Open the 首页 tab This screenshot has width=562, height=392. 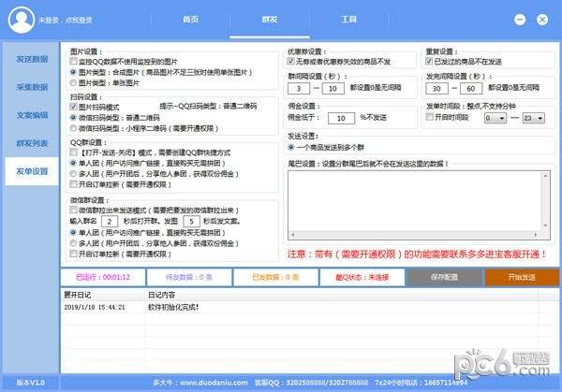coord(190,19)
